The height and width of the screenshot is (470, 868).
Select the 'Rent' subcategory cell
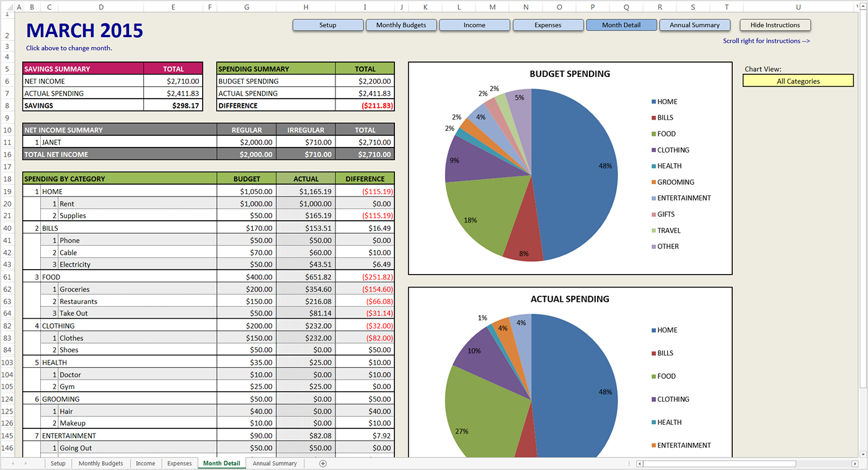pos(138,203)
